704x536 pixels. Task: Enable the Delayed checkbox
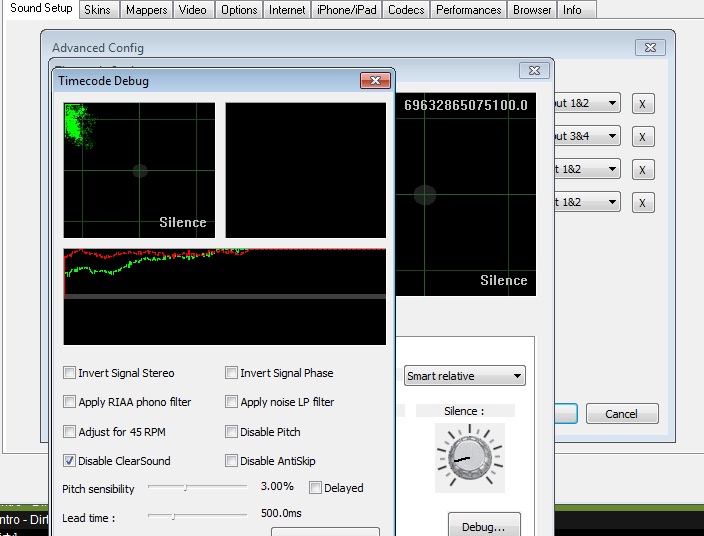[316, 488]
